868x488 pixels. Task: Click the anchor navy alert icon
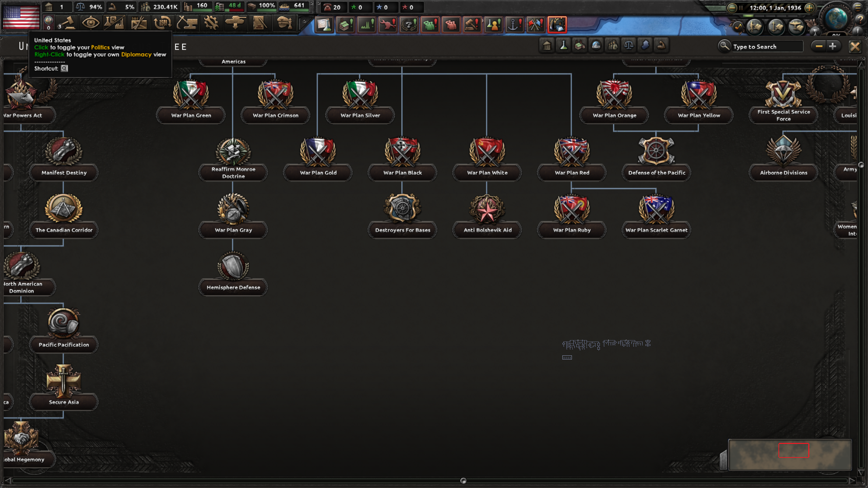(x=515, y=25)
